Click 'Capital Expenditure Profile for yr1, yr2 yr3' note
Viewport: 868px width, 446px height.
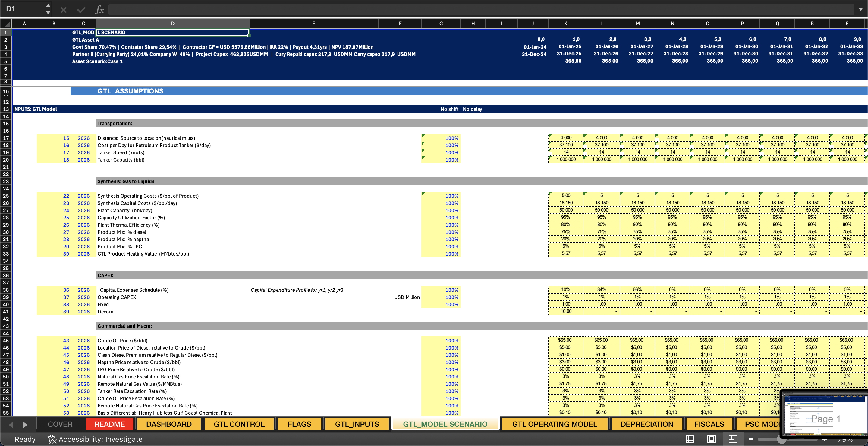pyautogui.click(x=297, y=290)
